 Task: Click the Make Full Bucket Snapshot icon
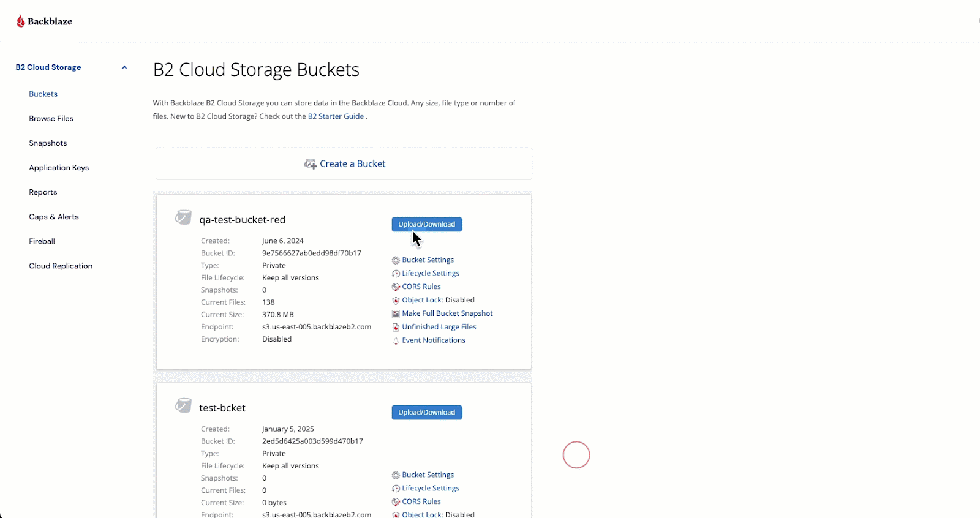coord(396,314)
